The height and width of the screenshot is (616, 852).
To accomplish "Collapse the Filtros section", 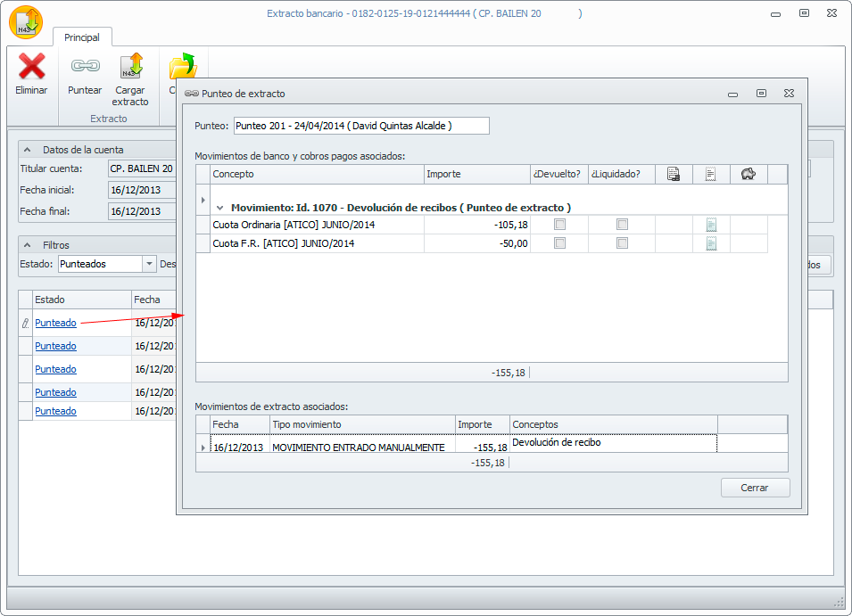I will [x=27, y=244].
